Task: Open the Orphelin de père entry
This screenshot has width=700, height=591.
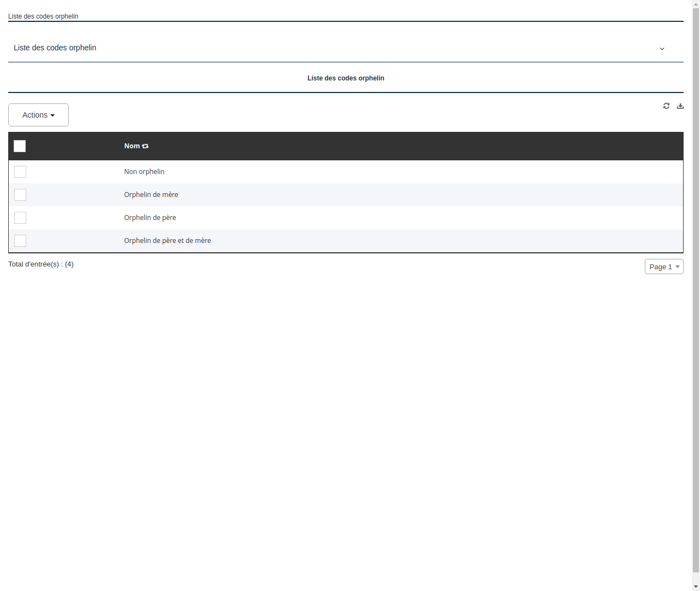Action: [150, 217]
